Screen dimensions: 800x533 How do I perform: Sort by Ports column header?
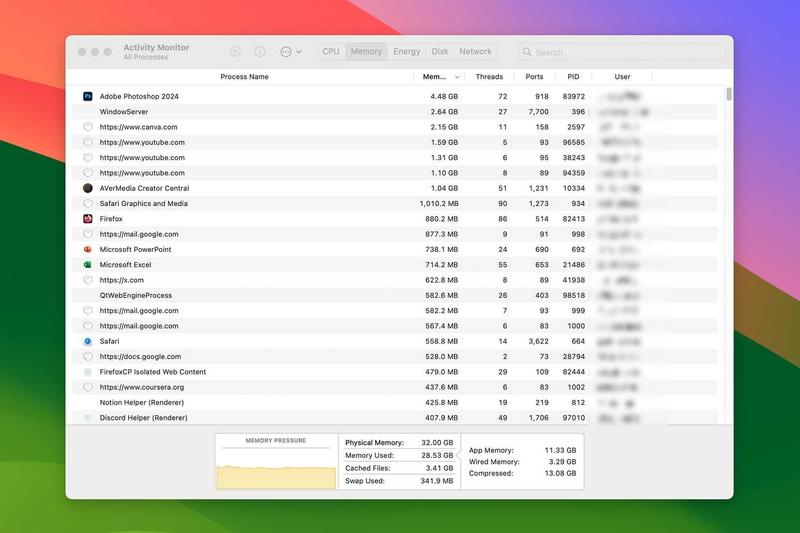534,77
